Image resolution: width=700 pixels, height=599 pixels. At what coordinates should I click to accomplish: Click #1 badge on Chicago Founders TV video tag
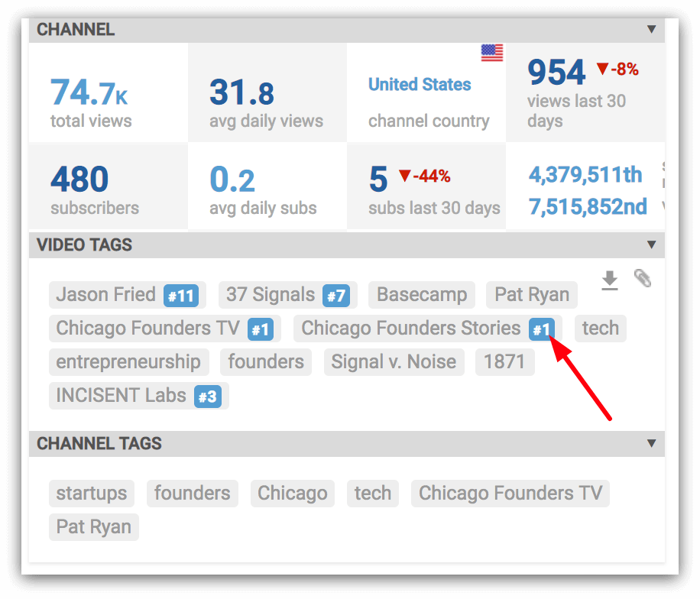click(261, 329)
